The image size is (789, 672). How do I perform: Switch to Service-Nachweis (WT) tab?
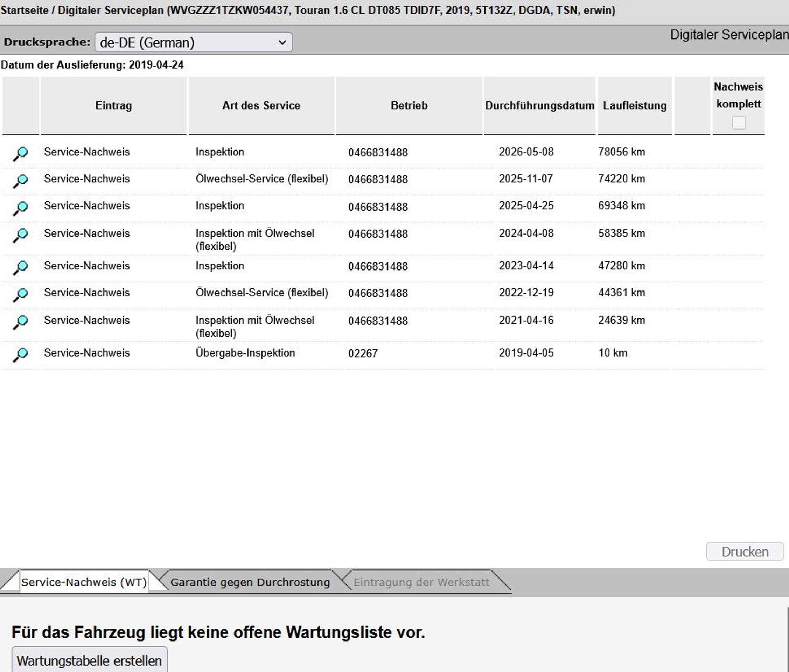pyautogui.click(x=84, y=582)
